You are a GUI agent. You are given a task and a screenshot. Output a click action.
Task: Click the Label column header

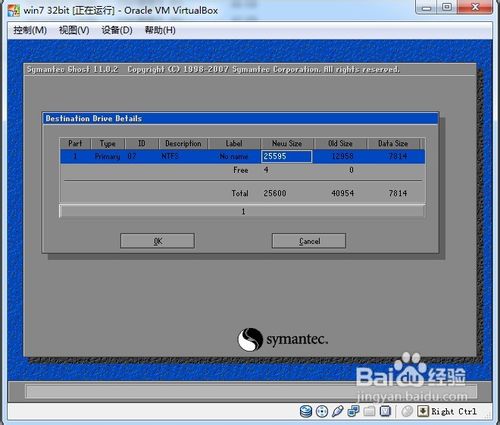pyautogui.click(x=234, y=143)
